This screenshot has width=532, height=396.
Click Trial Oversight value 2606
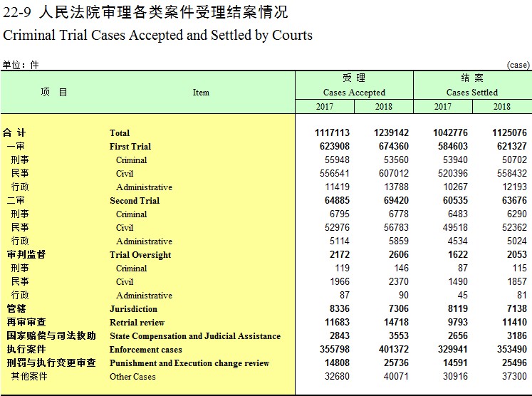click(x=399, y=254)
